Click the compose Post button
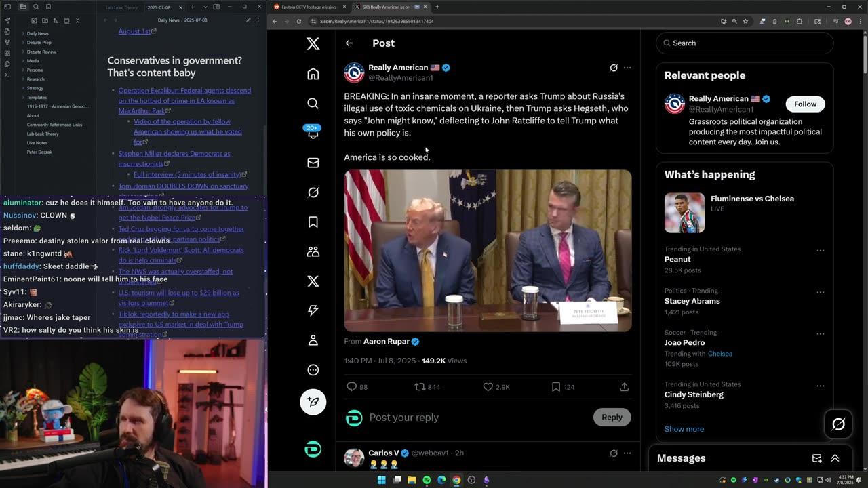Viewport: 868px width, 488px height. (x=313, y=401)
